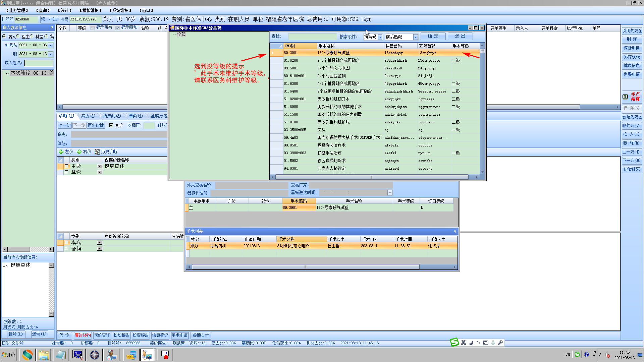The image size is (644, 362).
Task: Click the surgery list vertical scrollbar thumb
Action: 482,51
